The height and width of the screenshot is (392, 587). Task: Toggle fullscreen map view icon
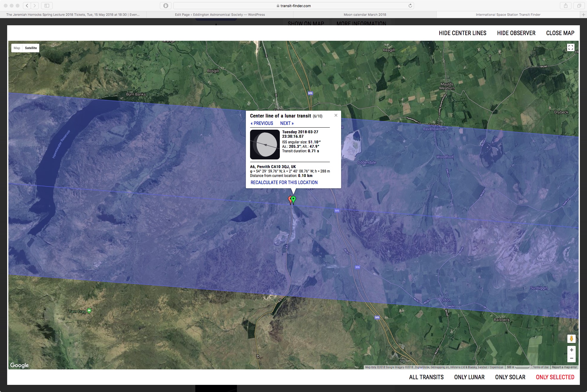tap(571, 48)
